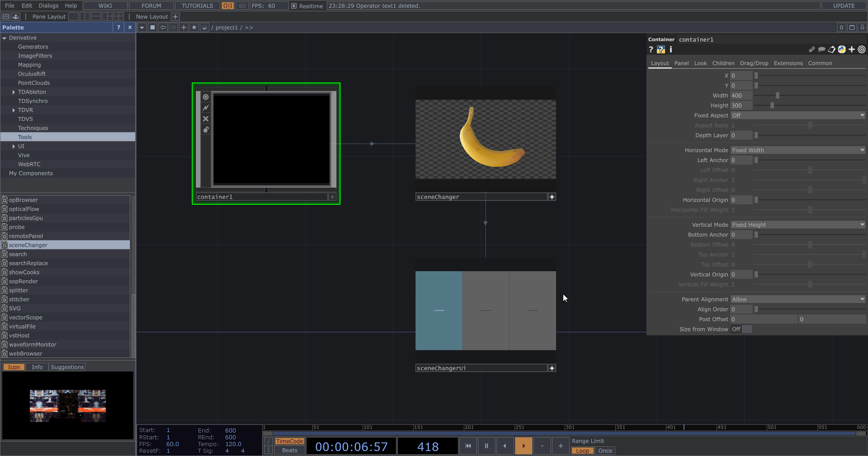This screenshot has width=868, height=456.
Task: Open the Dialogs menu
Action: click(48, 6)
